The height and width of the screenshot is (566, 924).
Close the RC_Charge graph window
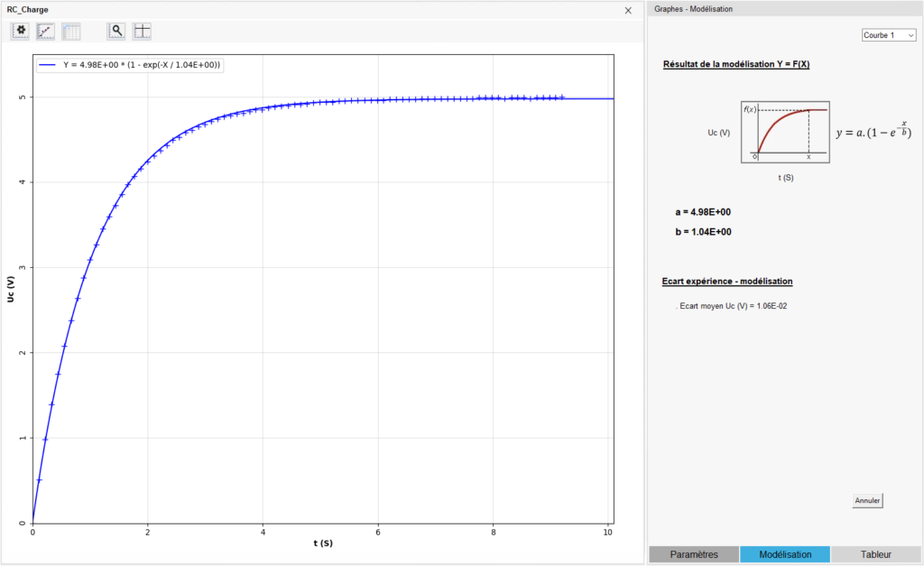(x=628, y=10)
